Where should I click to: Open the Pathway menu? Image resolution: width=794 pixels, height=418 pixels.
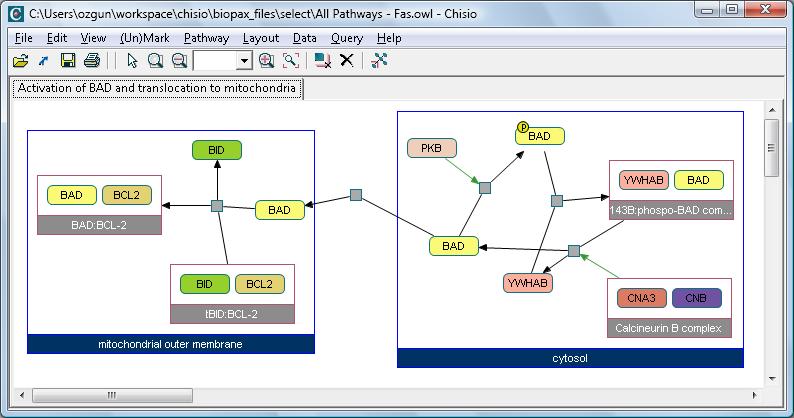click(206, 38)
